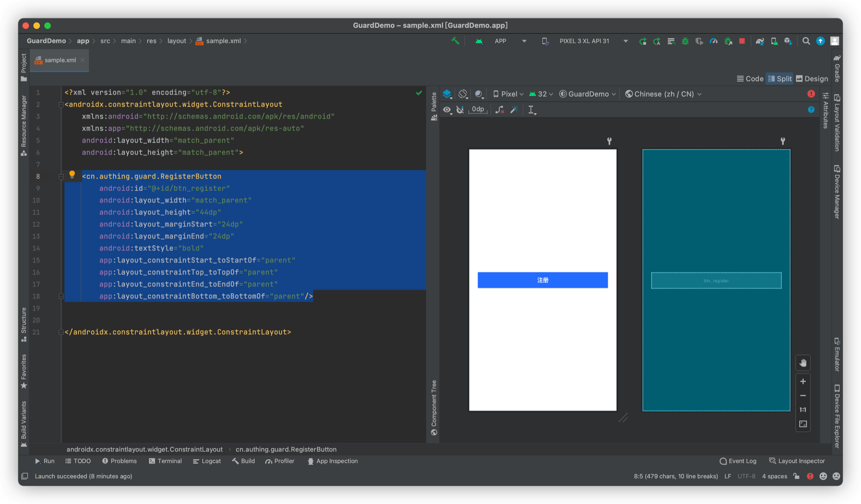Screen dimensions: 861x504
Task: Open the Layout Inspector tool window
Action: pyautogui.click(x=797, y=461)
